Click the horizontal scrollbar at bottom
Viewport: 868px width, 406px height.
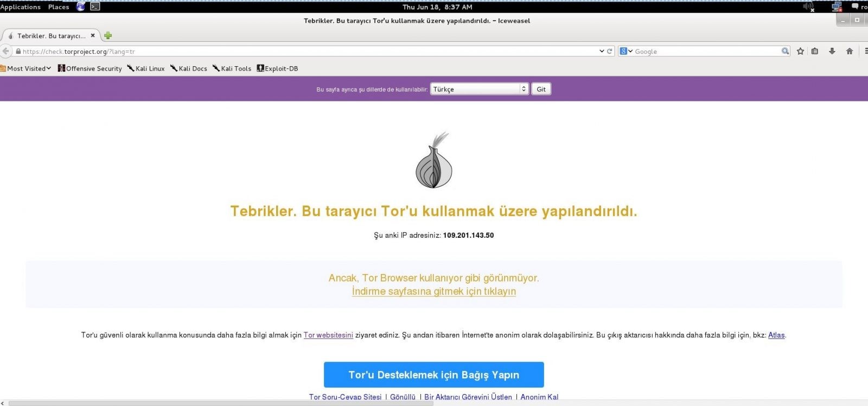click(x=221, y=403)
